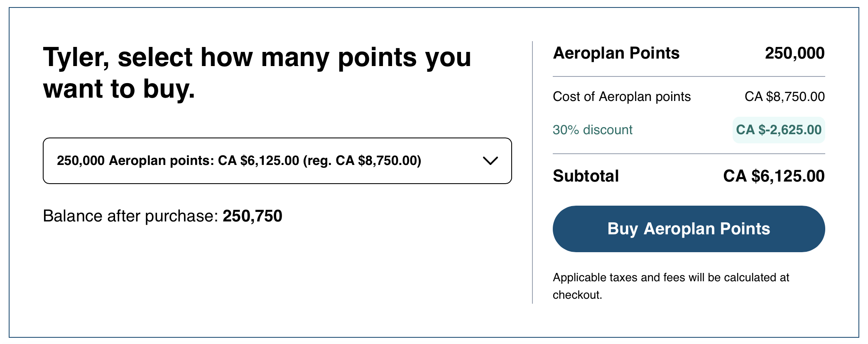This screenshot has height=344, width=868.
Task: Click the CA $8,750.00 cost amount
Action: tap(785, 96)
